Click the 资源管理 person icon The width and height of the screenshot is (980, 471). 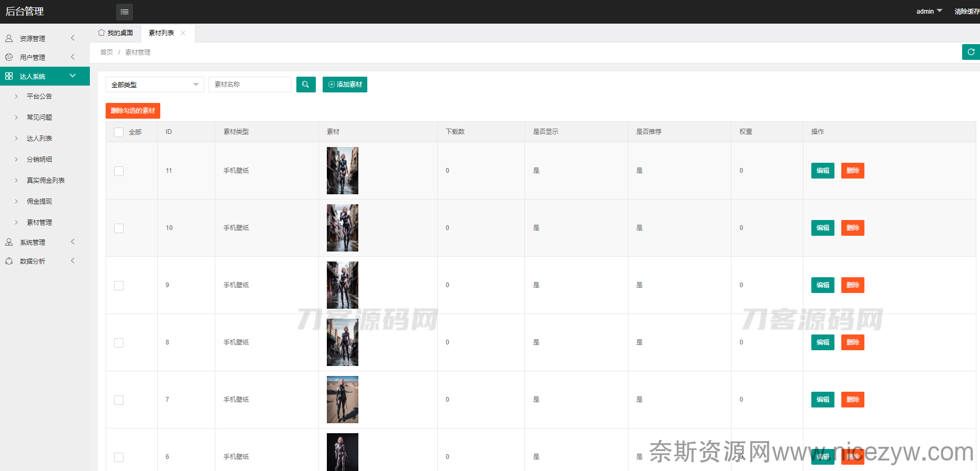point(9,38)
